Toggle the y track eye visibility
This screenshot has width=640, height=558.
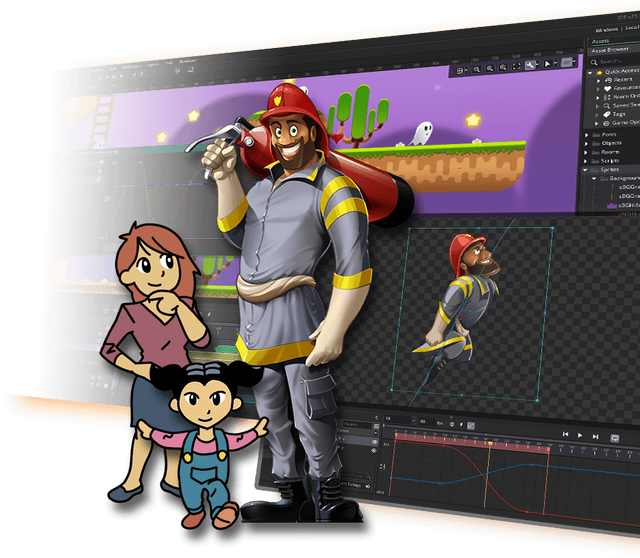(373, 451)
